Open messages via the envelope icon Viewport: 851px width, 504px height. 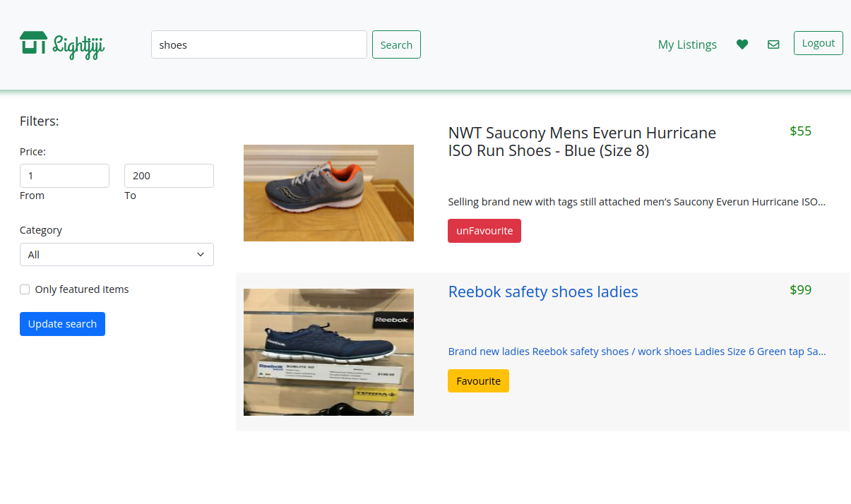coord(773,44)
